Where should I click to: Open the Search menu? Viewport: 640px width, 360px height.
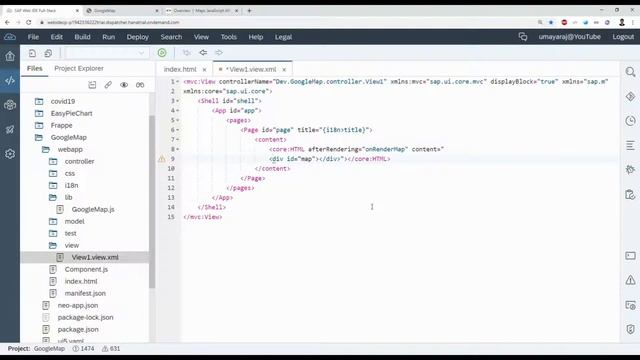[x=171, y=37]
